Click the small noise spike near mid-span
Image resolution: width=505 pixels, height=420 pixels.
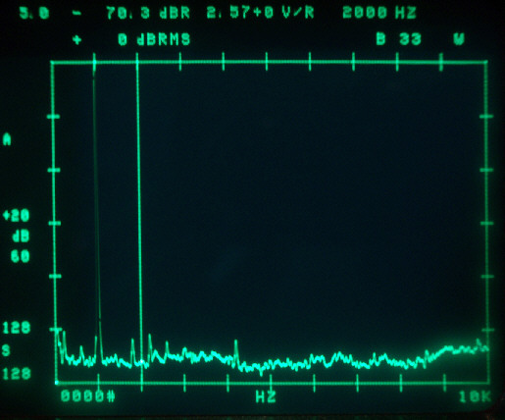pyautogui.click(x=236, y=350)
